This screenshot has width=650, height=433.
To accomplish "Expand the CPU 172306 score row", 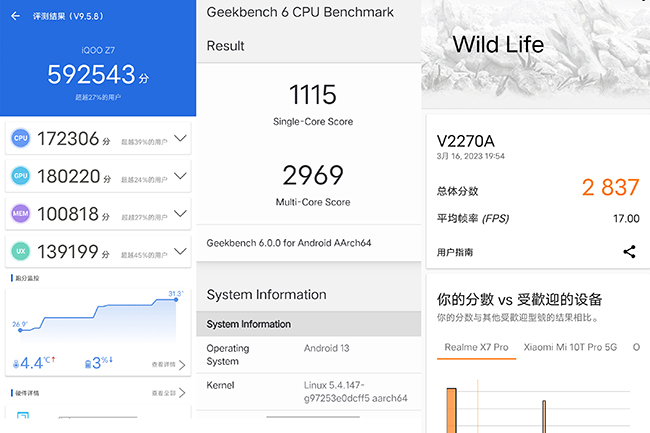I will 180,138.
